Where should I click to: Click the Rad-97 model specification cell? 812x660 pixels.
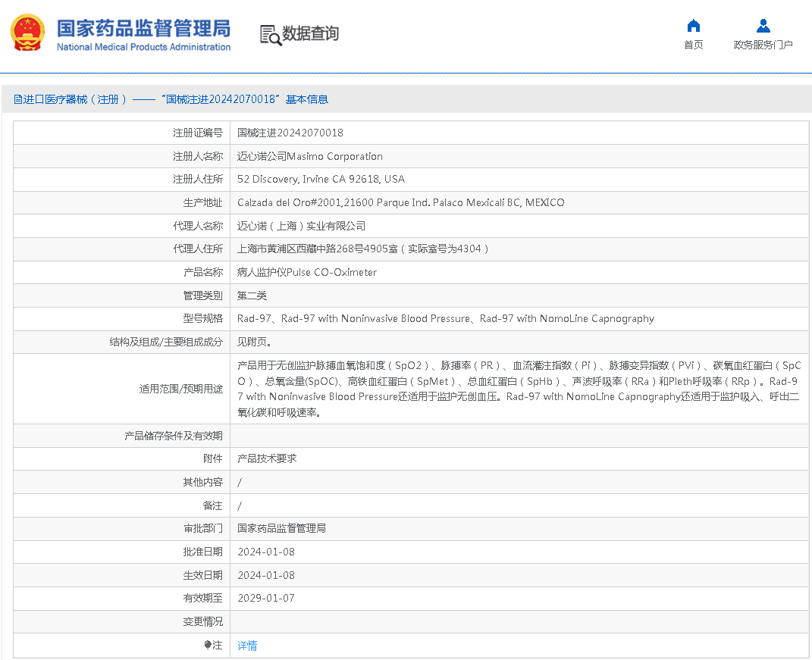coord(445,318)
